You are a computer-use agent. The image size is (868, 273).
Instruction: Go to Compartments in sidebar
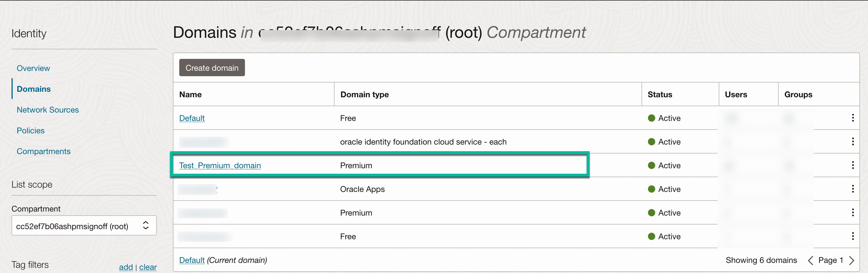point(44,151)
